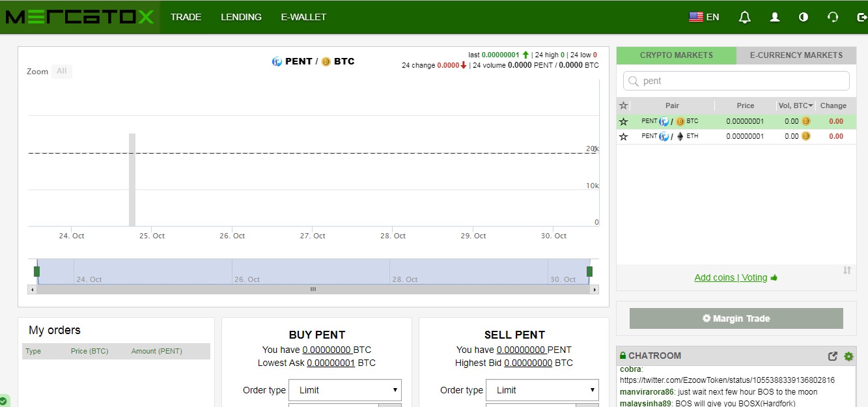This screenshot has width=868, height=407.
Task: Click the BTC coin icon in chart title
Action: [x=326, y=61]
